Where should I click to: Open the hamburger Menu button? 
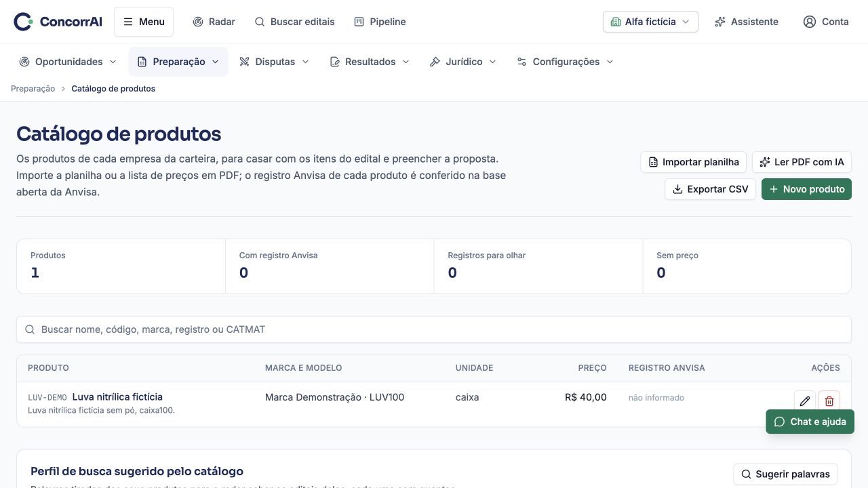[144, 22]
